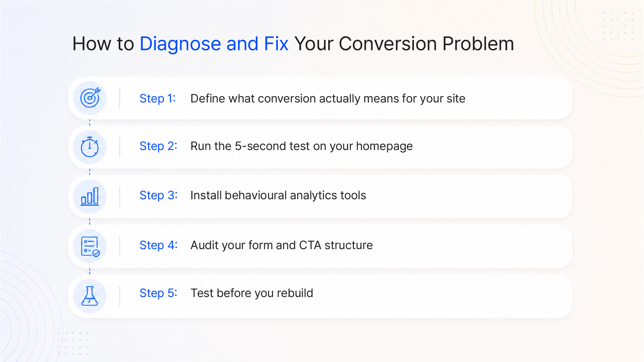Image resolution: width=644 pixels, height=362 pixels.
Task: Click the dashed connector between Step 1 and 2 icons
Action: point(90,123)
